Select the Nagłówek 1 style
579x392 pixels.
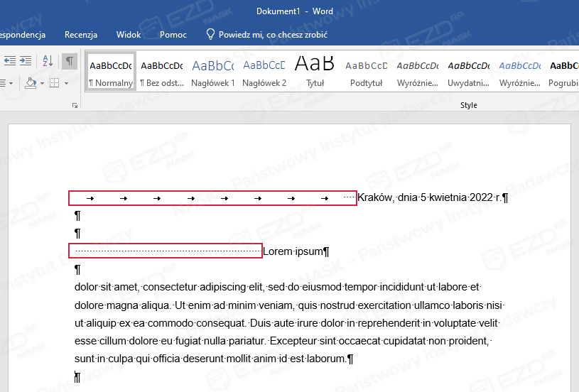212,72
